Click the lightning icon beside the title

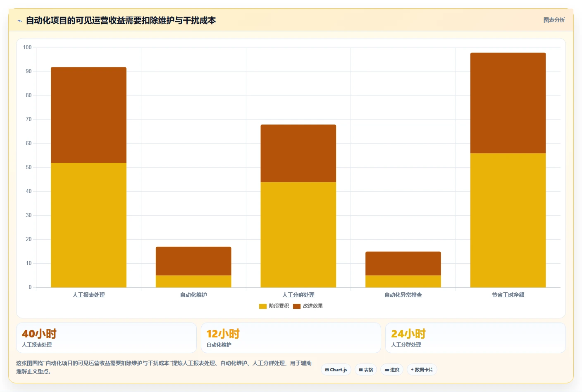[x=19, y=21]
